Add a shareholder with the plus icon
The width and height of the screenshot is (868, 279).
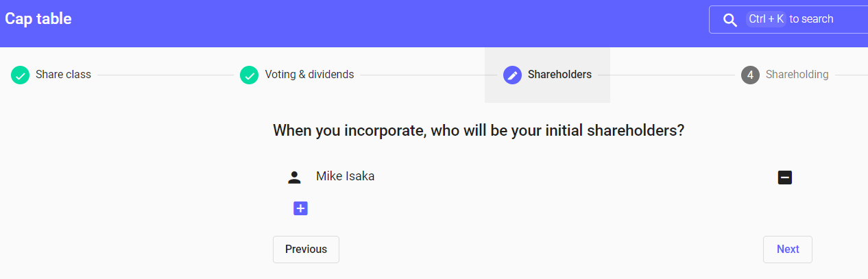(x=300, y=208)
